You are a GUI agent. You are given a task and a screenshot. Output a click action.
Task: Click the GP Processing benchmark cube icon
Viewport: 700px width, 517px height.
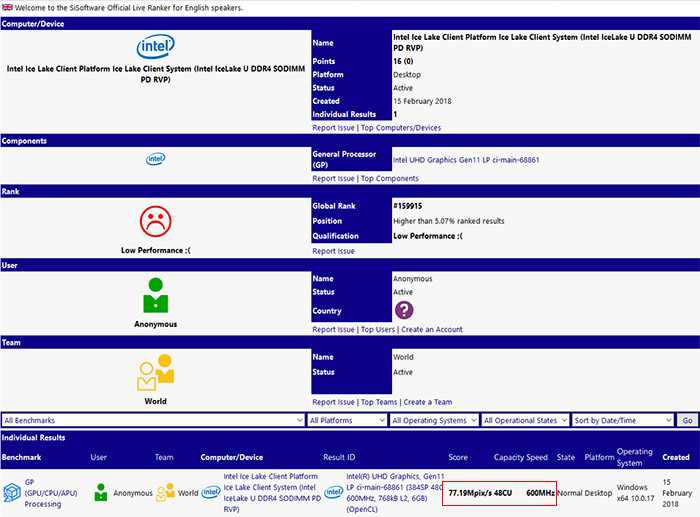click(12, 492)
